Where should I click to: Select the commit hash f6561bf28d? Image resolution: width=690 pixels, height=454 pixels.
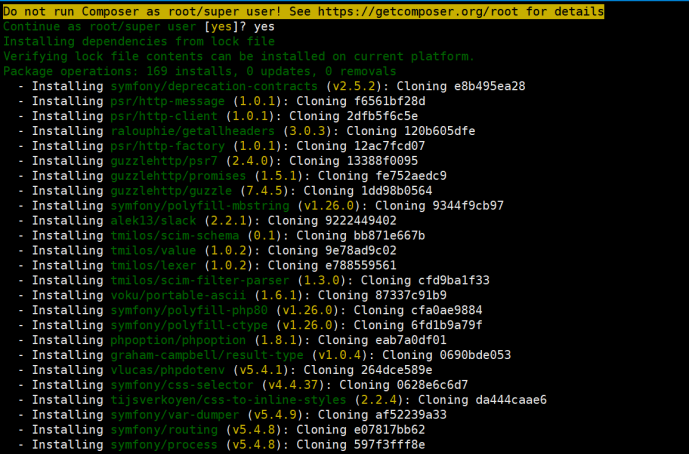(x=390, y=101)
